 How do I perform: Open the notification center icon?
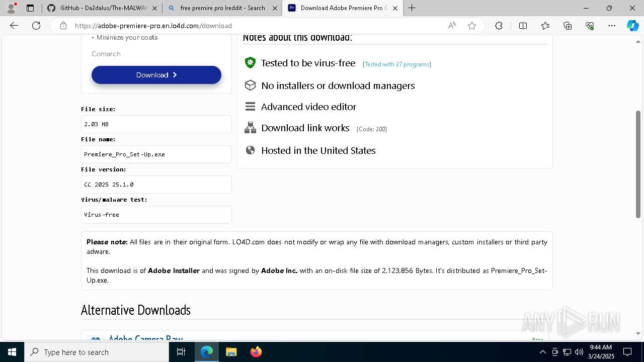point(627,352)
